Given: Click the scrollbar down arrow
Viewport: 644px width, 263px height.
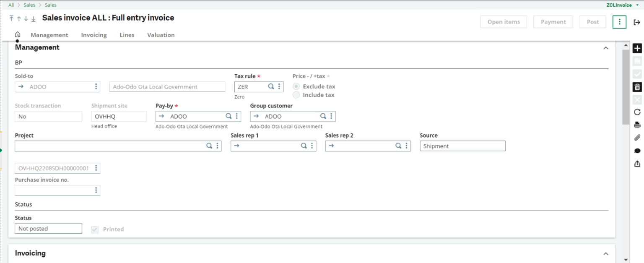Looking at the screenshot, I should click(626, 260).
